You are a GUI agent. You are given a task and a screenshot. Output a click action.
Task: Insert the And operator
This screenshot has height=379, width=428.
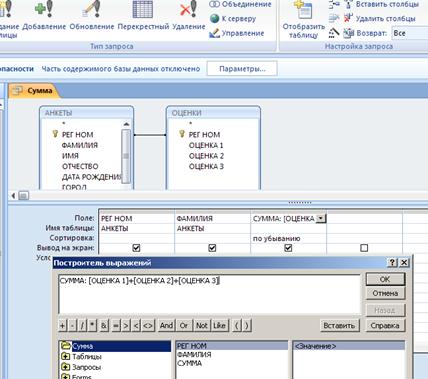point(166,325)
